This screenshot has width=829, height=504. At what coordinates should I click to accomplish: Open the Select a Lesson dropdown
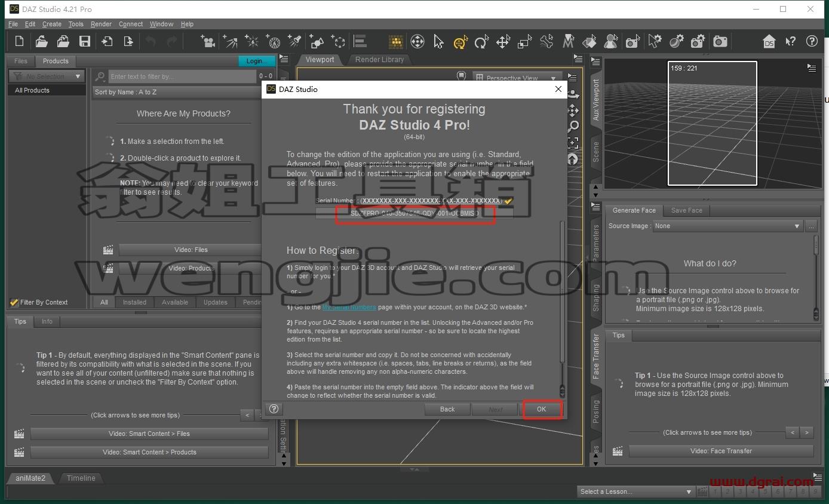click(635, 491)
